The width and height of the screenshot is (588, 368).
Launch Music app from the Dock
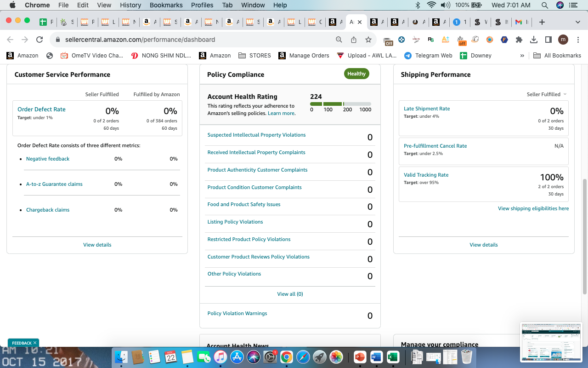(220, 357)
